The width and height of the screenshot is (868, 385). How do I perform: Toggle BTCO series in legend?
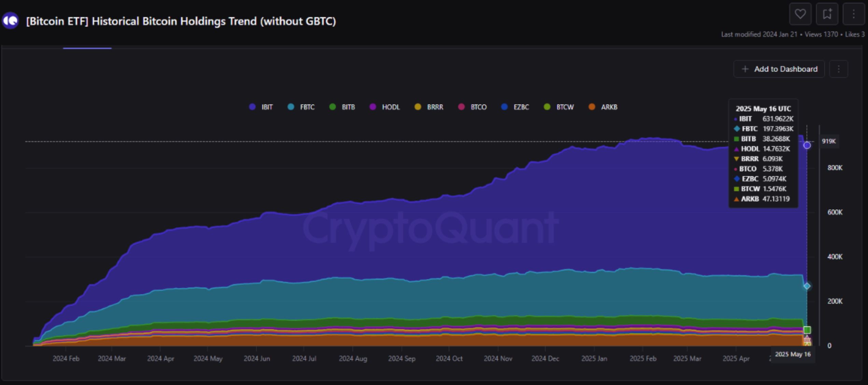pyautogui.click(x=472, y=107)
